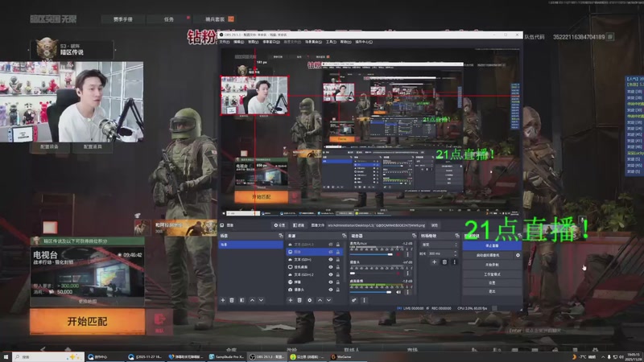644x362 pixels.
Task: Open source Filters button in source toolbar
Action: pyautogui.click(x=299, y=225)
